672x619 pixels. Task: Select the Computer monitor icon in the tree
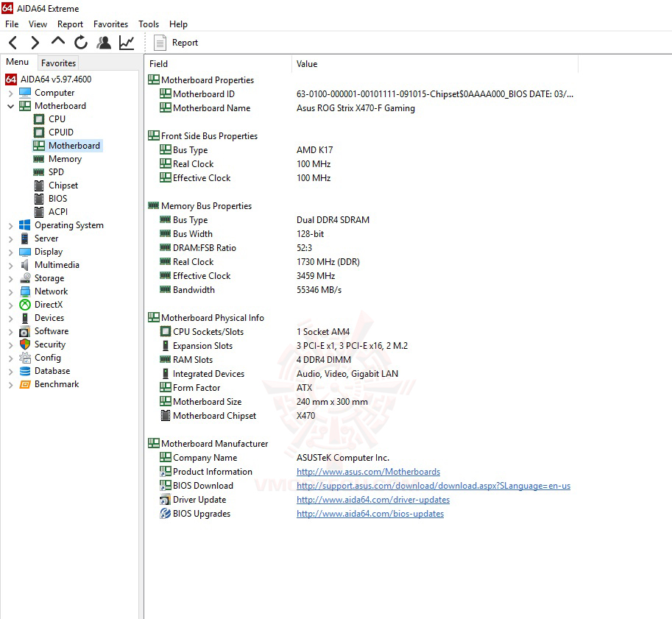25,93
